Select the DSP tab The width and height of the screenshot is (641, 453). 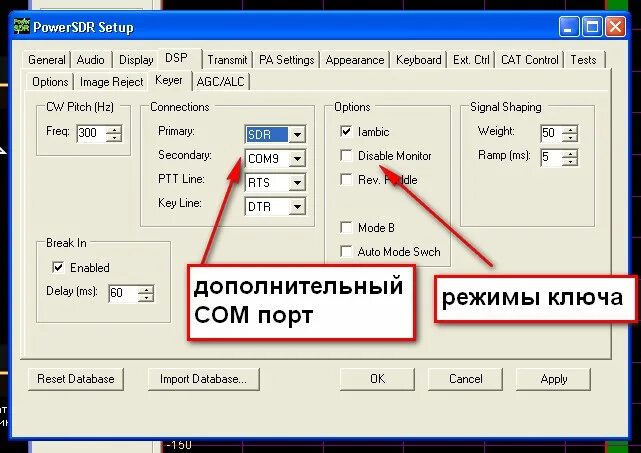[x=177, y=58]
